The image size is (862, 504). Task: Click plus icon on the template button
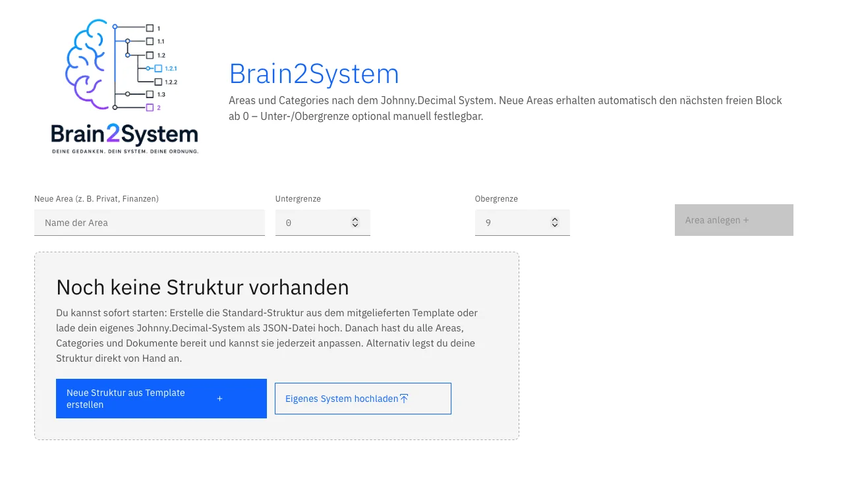(x=219, y=399)
